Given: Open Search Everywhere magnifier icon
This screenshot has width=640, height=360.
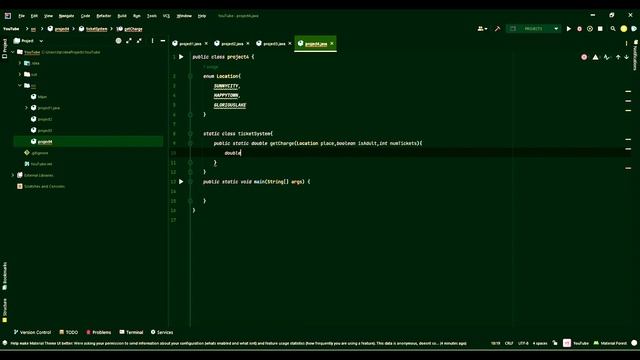Looking at the screenshot, I should 613,29.
